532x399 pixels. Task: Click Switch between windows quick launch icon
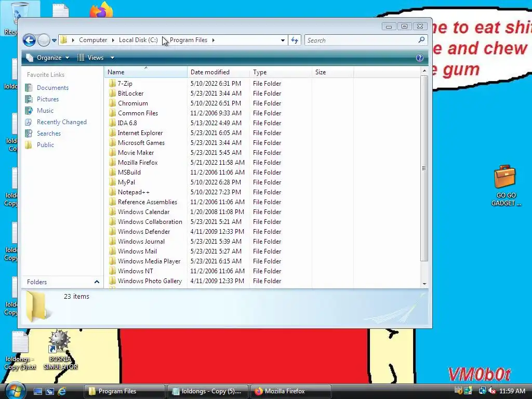(49, 391)
